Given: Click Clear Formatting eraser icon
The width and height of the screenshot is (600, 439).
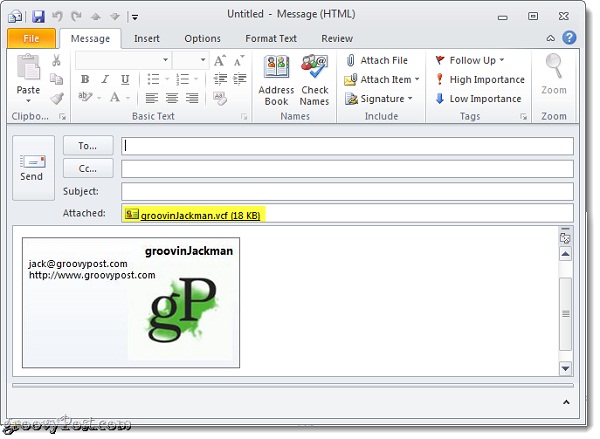Looking at the screenshot, I should (x=220, y=98).
